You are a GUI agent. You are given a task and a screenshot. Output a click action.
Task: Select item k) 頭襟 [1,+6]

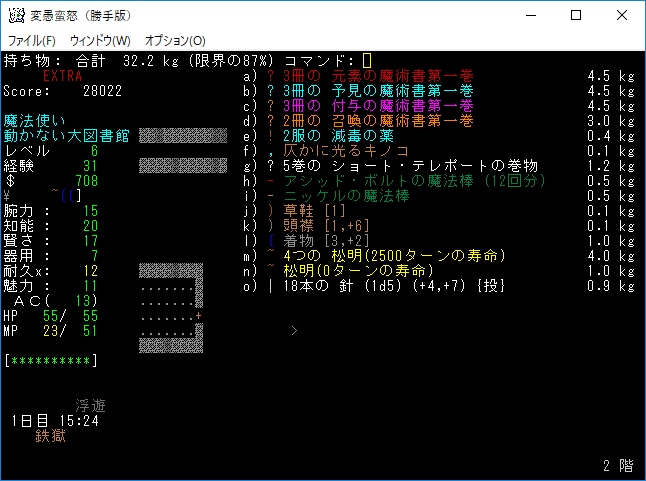click(330, 226)
